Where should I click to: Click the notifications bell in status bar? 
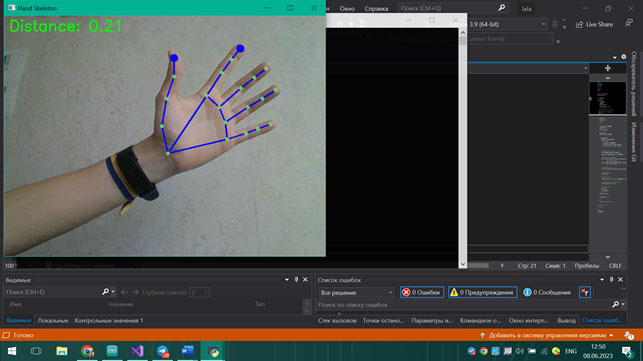pos(629,335)
